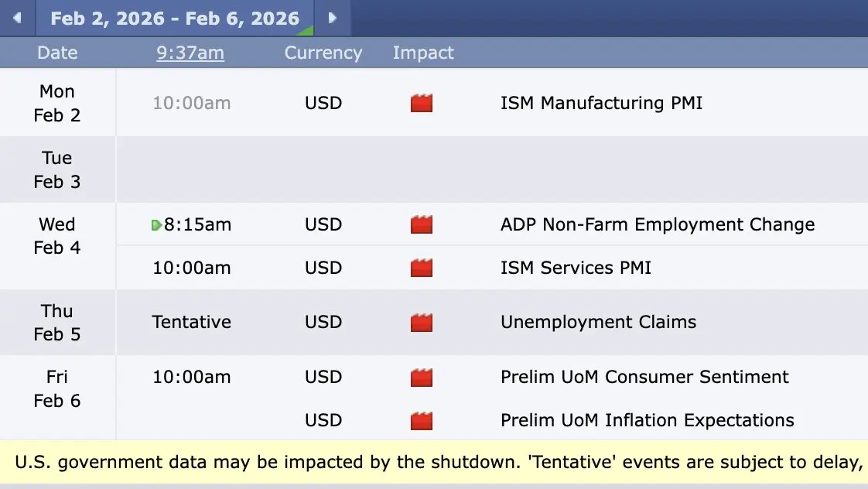The image size is (868, 489).
Task: Expand the Unemployment Claims event details
Action: coord(598,322)
